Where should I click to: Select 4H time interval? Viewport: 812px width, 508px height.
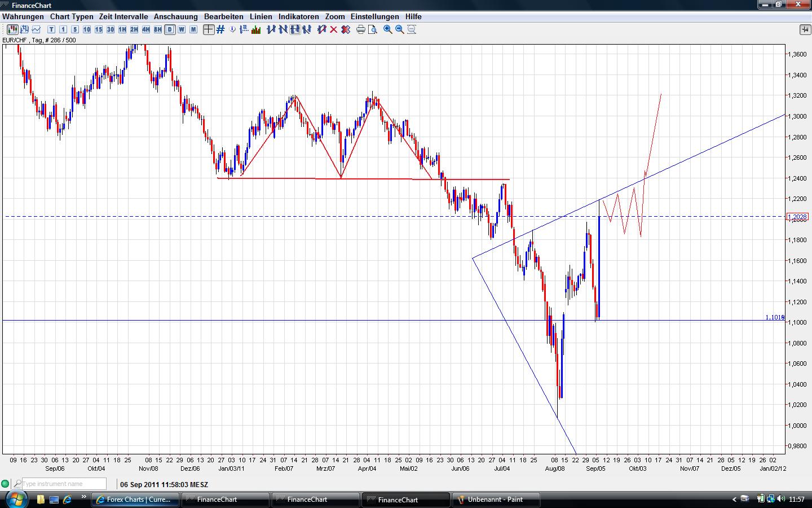click(x=146, y=29)
